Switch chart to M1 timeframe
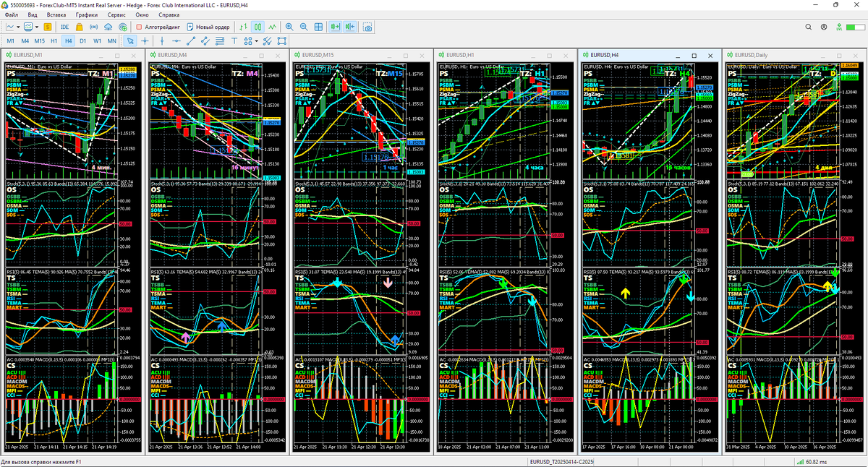868x467 pixels. [10, 41]
